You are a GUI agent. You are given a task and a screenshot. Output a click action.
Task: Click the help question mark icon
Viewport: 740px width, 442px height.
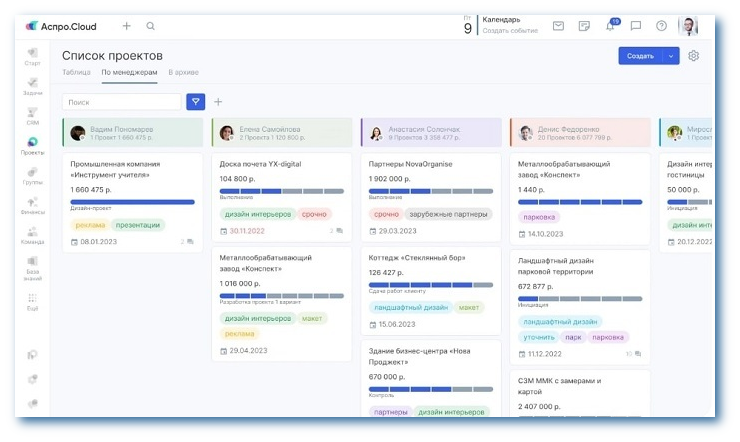click(x=661, y=26)
